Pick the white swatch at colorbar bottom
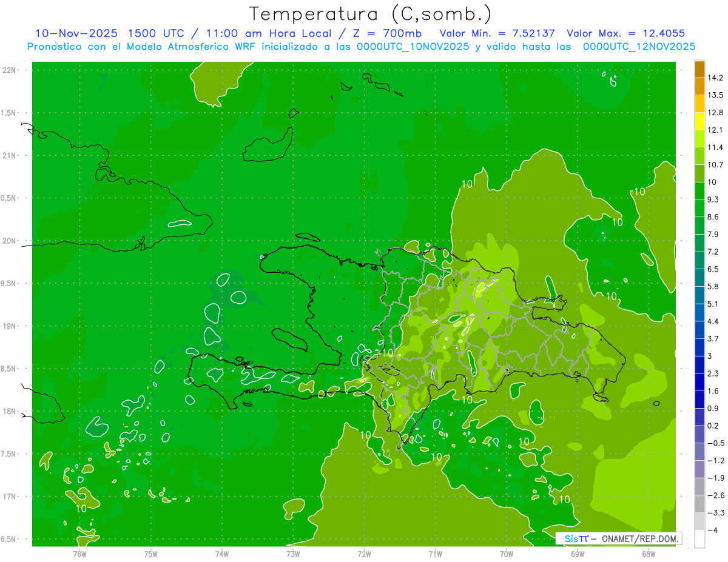This screenshot has width=728, height=562. pos(699,539)
